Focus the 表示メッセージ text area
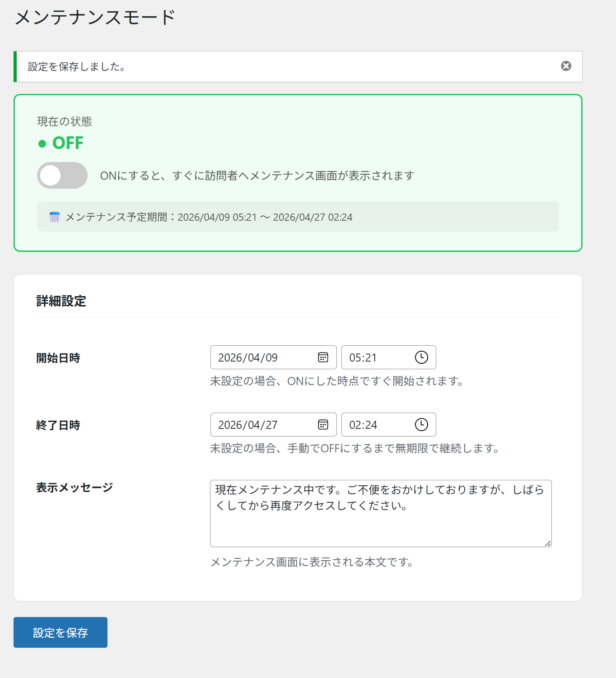 380,519
